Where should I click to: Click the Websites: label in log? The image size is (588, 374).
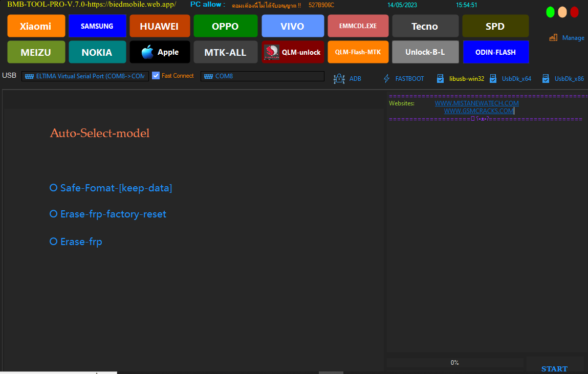coord(402,103)
